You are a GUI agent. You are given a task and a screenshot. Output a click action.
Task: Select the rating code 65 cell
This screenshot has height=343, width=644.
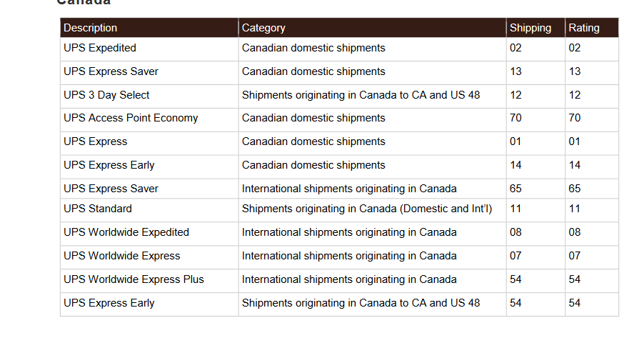click(x=592, y=189)
